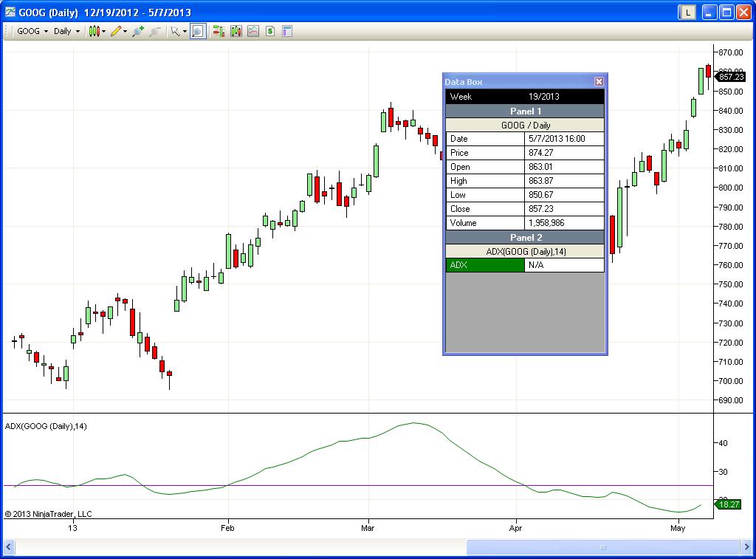Click the right scroll arrow of chart scrollbar
Viewport: 756px width, 559px height.
747,547
